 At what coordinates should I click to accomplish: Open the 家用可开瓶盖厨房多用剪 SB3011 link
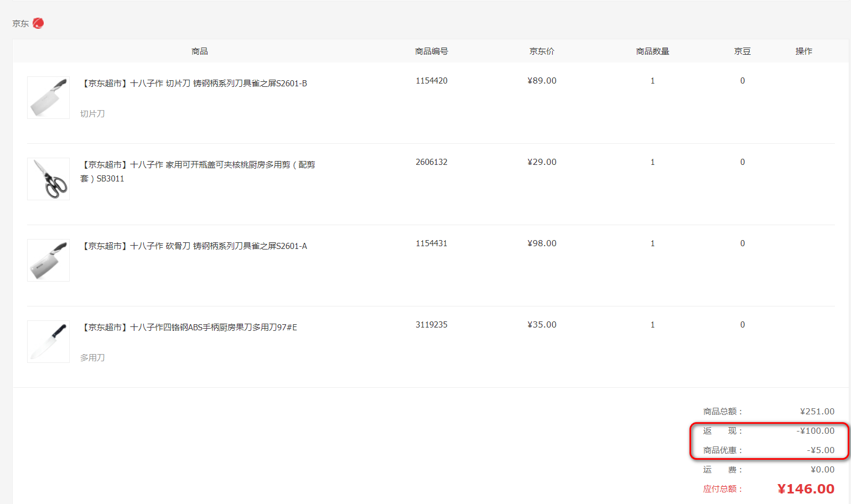198,172
